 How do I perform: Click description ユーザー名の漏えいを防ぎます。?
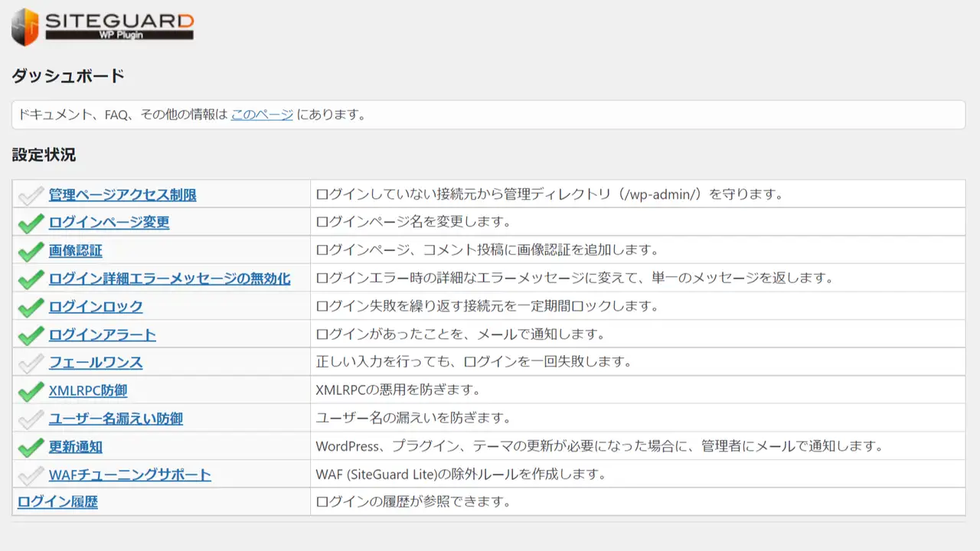click(413, 419)
